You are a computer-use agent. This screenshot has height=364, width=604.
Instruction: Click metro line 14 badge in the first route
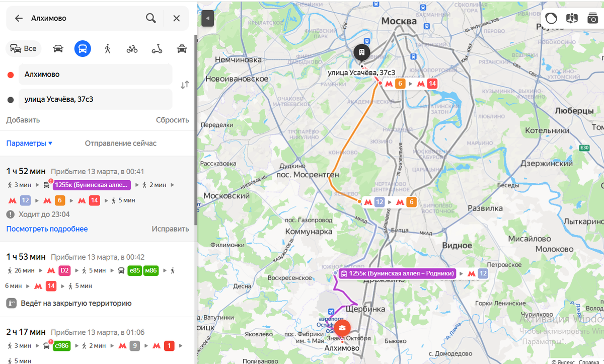click(x=94, y=200)
